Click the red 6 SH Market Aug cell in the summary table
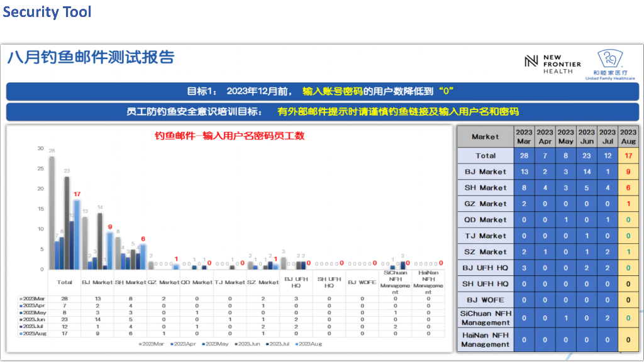 628,187
